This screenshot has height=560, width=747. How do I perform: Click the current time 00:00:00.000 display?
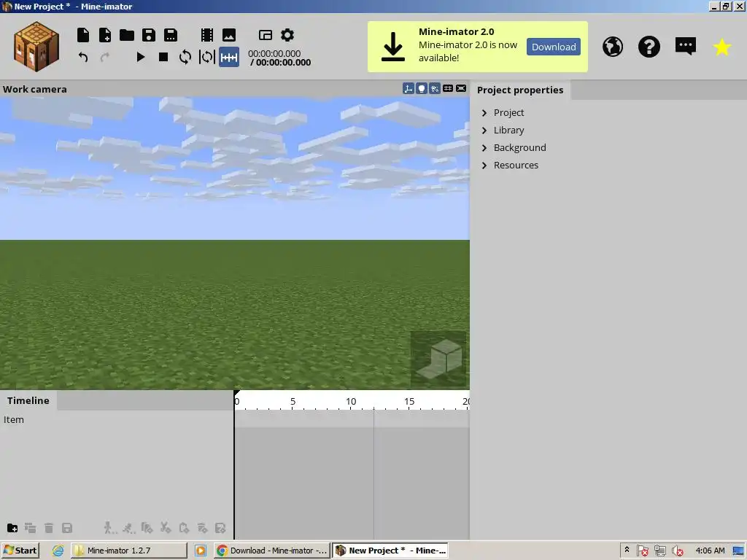click(274, 53)
